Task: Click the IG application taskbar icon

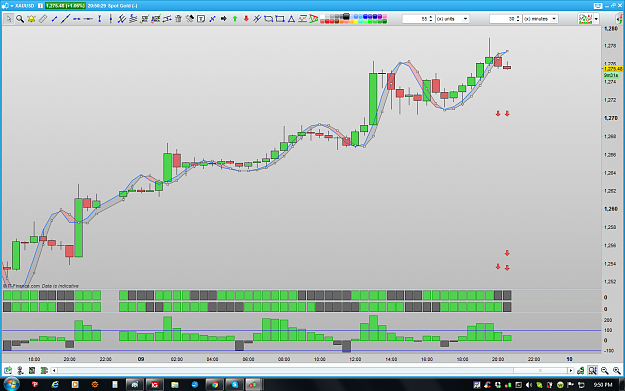Action: click(154, 385)
